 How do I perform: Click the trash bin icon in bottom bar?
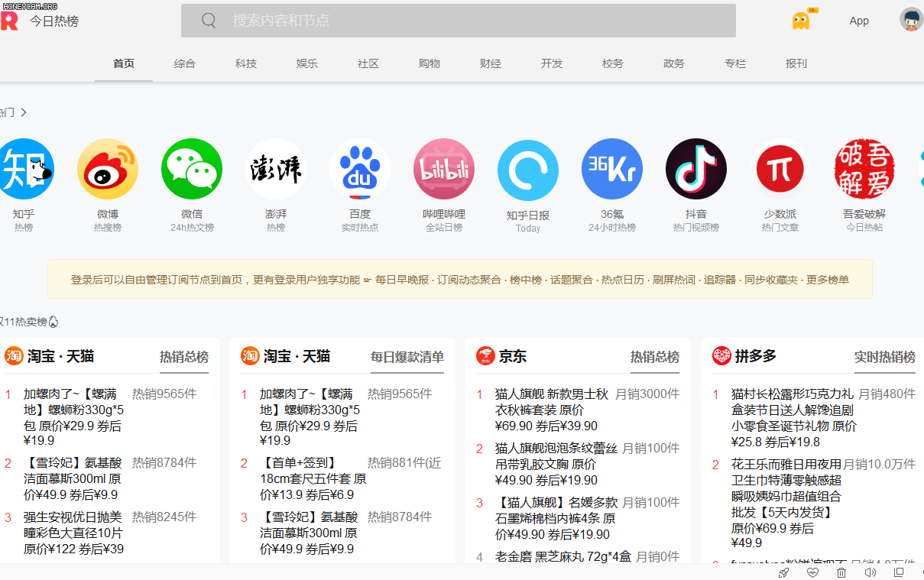tap(841, 572)
